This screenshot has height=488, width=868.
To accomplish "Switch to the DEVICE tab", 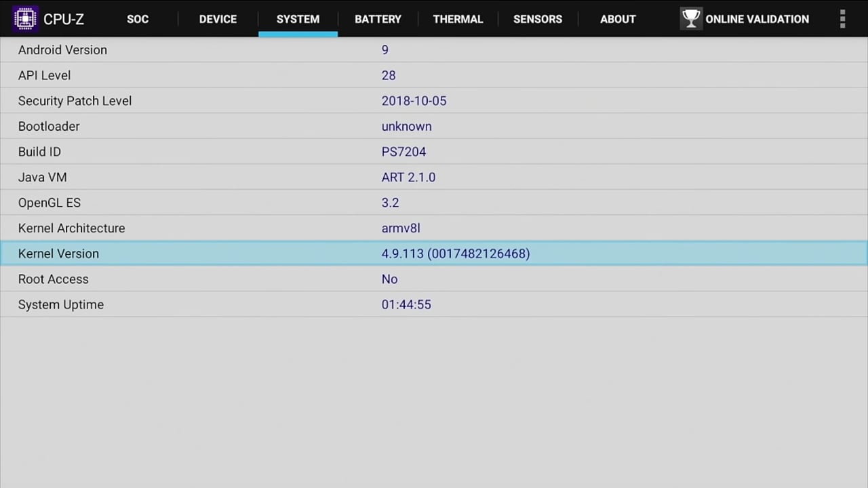I will coord(218,19).
